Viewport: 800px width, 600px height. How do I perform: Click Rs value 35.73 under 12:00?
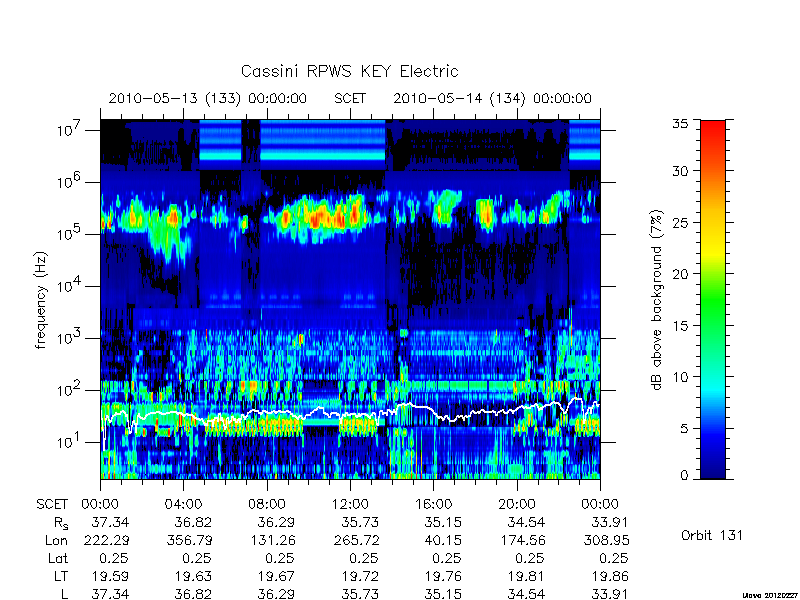pos(359,522)
